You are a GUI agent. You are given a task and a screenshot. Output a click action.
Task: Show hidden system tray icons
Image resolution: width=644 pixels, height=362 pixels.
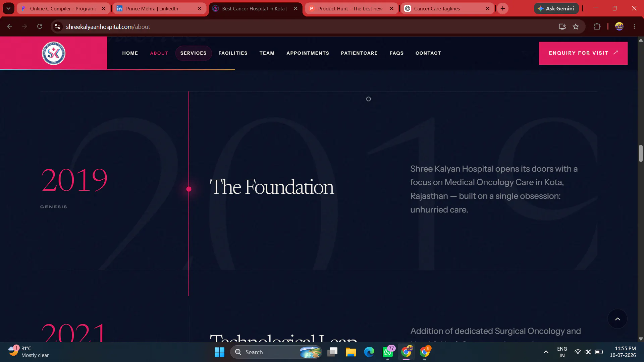coord(546,352)
